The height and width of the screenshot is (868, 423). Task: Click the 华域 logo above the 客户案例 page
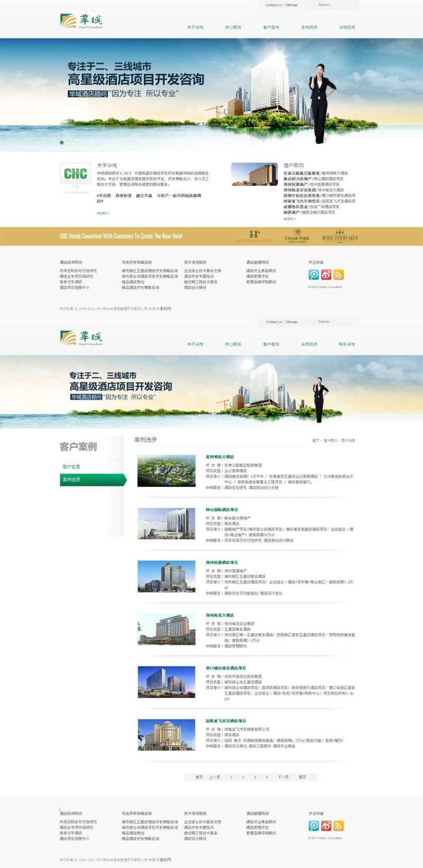(81, 338)
